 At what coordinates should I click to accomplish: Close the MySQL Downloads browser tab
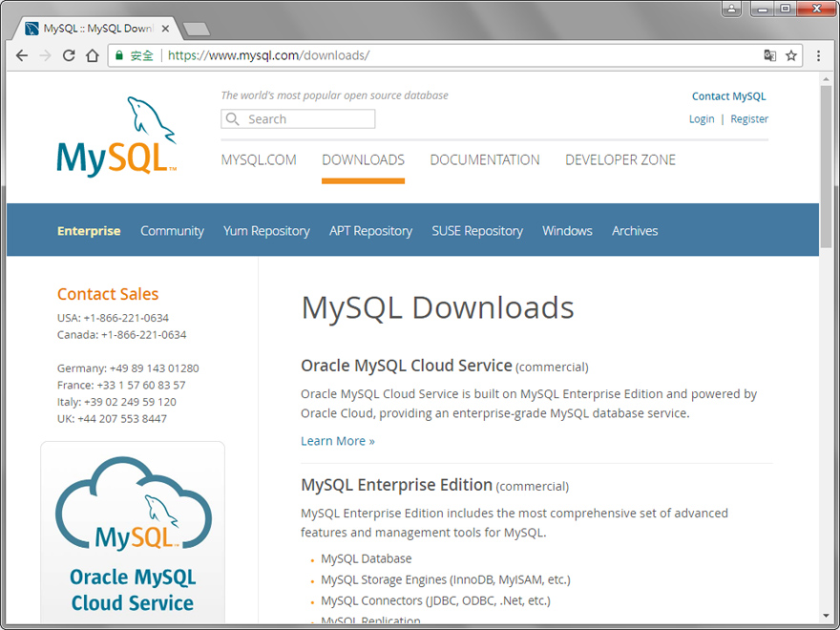coord(165,29)
